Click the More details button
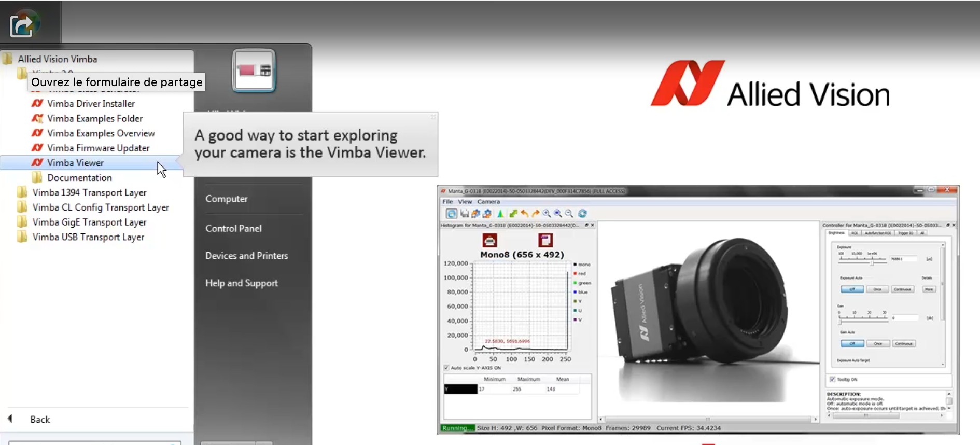Image resolution: width=980 pixels, height=445 pixels. pos(929,289)
